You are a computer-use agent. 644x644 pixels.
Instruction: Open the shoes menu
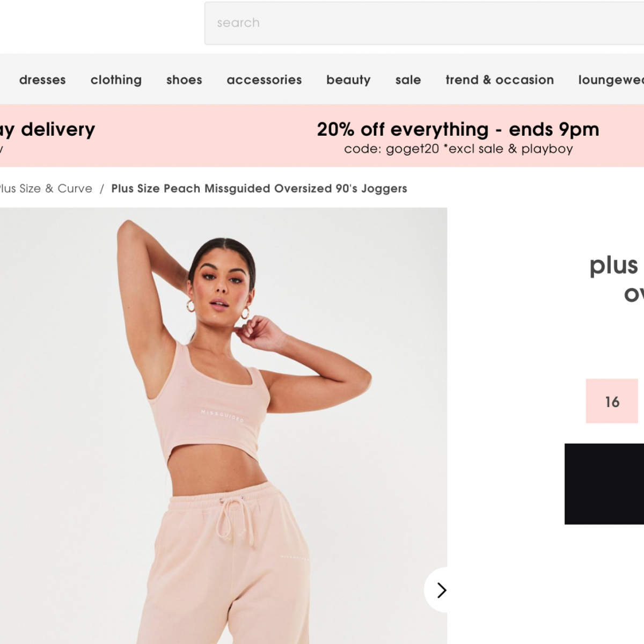[184, 80]
